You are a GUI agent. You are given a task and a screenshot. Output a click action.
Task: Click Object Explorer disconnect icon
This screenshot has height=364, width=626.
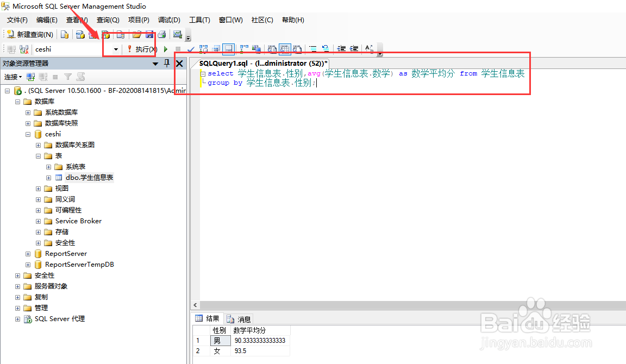click(x=43, y=77)
